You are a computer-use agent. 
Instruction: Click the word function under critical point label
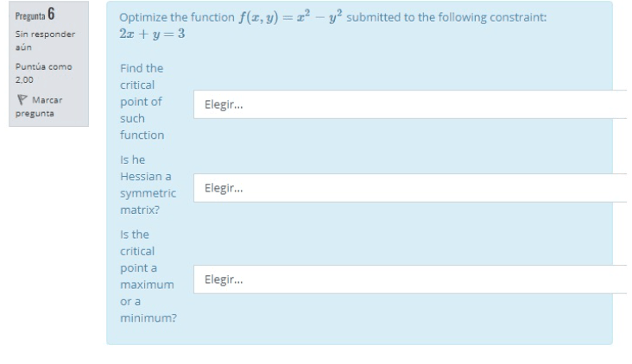click(x=142, y=135)
